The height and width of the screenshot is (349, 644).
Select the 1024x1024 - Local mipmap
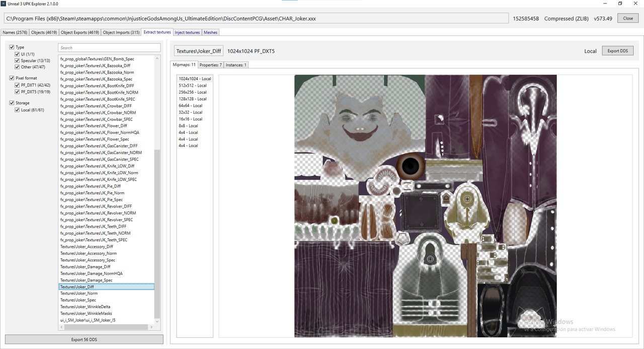pos(195,79)
